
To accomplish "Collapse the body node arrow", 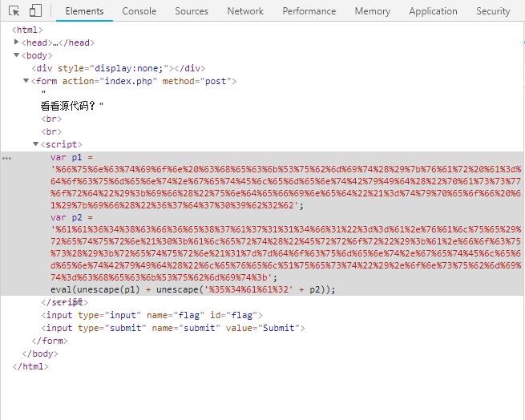I will coord(16,55).
